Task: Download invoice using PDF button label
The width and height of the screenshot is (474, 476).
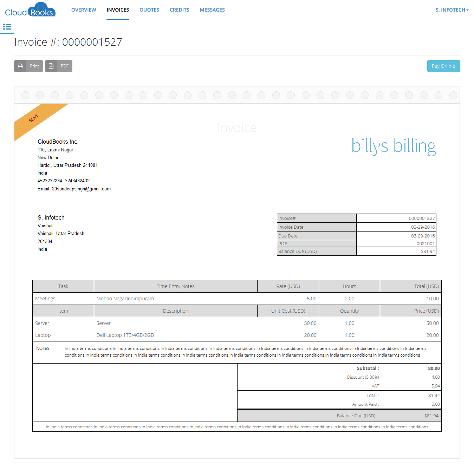Action: [x=65, y=66]
